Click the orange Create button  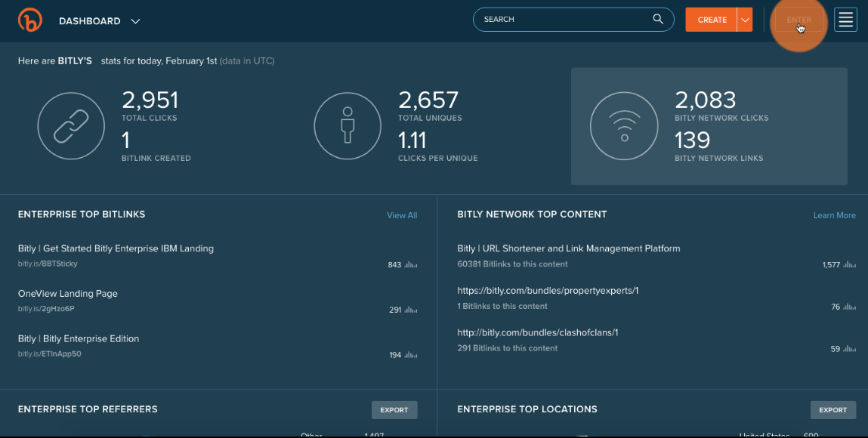coord(712,20)
